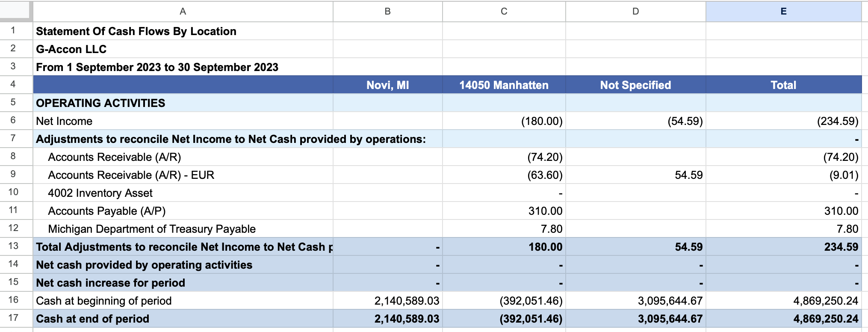The width and height of the screenshot is (868, 332).
Task: Click 7.80 under 14050 Manhatten
Action: 504,228
